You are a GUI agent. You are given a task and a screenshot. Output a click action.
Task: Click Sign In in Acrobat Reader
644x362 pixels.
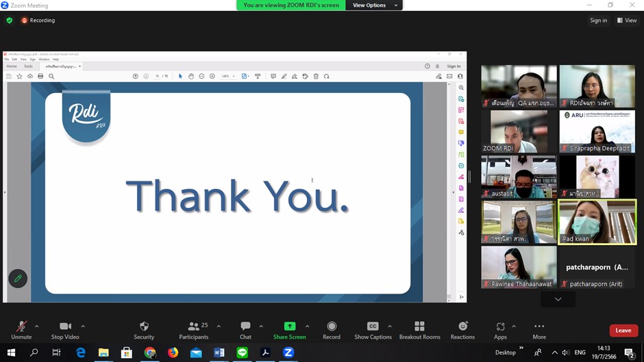point(454,66)
